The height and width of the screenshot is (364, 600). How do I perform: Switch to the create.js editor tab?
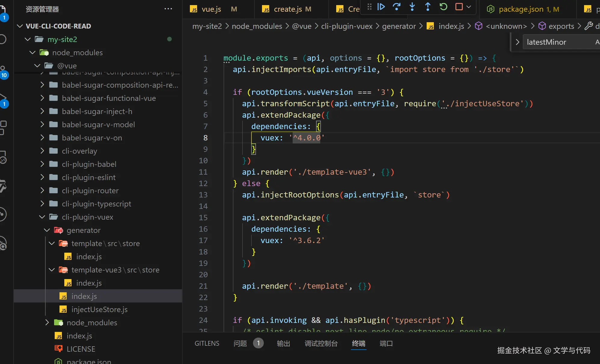pos(288,9)
